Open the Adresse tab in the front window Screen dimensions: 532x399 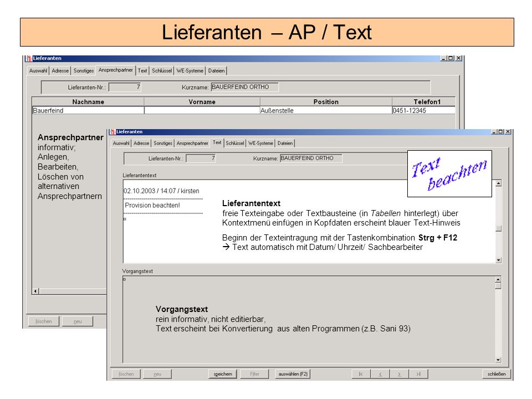coord(141,143)
